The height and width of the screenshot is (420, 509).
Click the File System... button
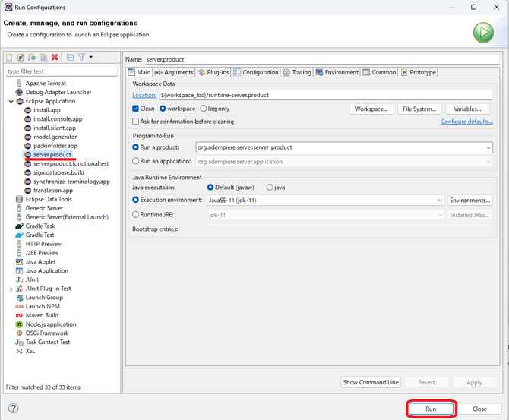(419, 109)
